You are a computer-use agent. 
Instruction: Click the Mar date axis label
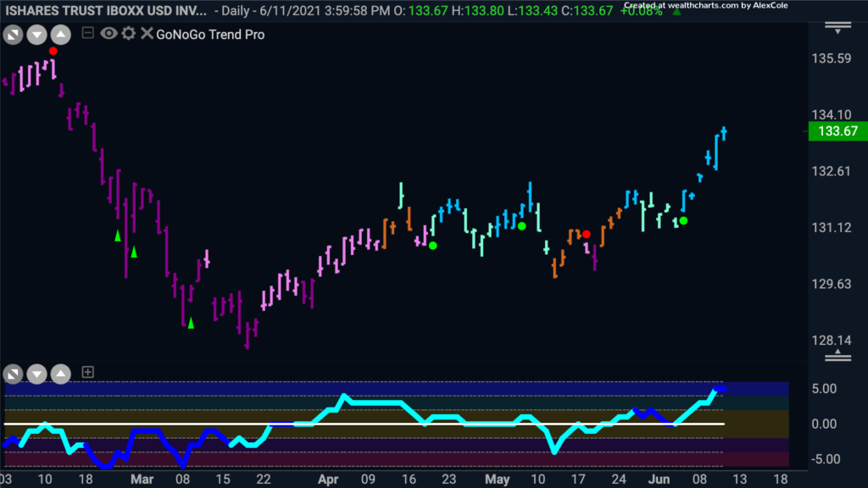click(142, 480)
